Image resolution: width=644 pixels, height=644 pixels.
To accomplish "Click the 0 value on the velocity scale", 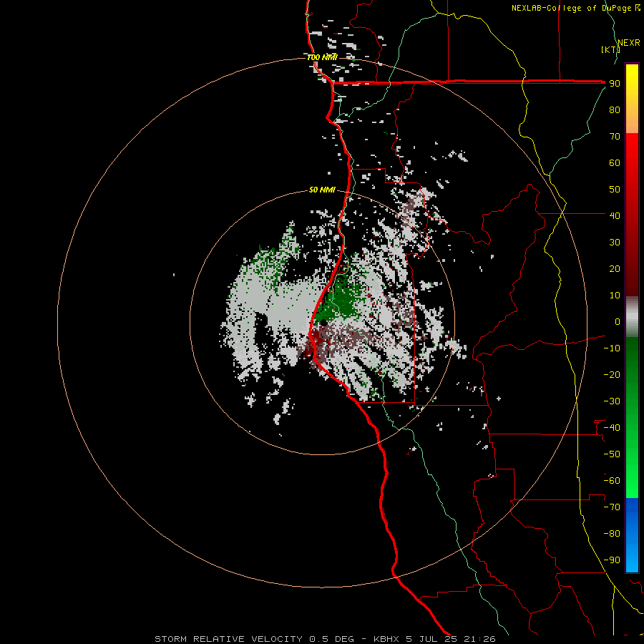I will 618,321.
